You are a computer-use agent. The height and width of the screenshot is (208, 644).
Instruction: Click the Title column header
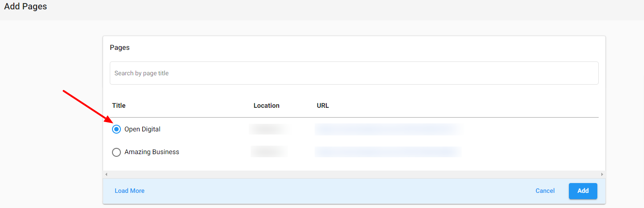click(x=119, y=106)
